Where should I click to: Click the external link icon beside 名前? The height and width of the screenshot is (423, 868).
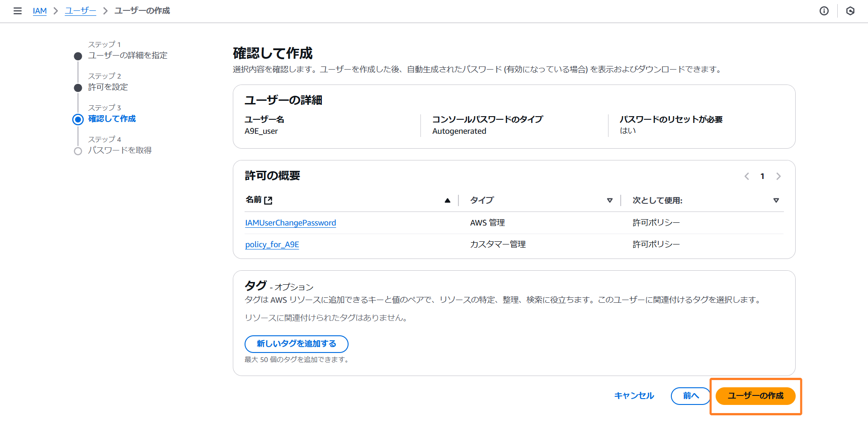coord(268,200)
